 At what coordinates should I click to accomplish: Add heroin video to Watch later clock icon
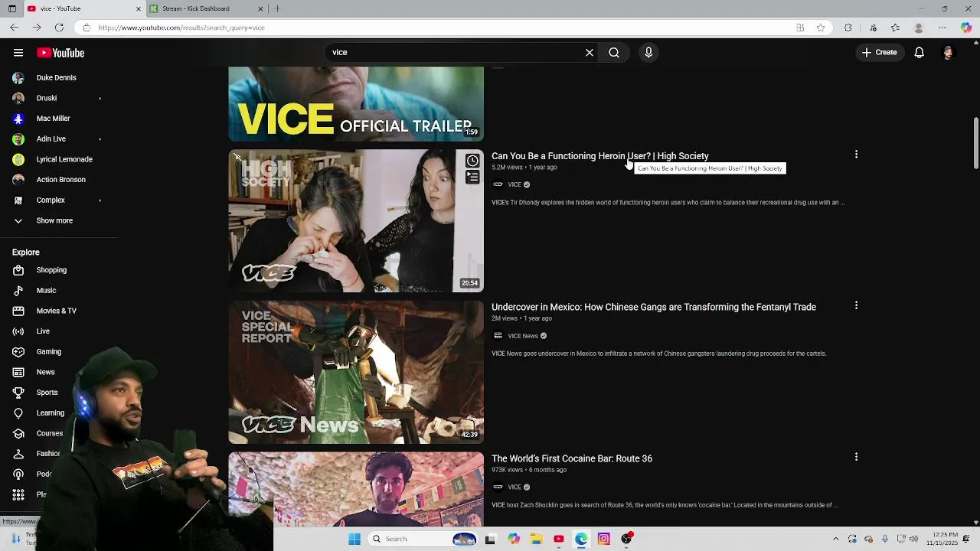pos(472,161)
